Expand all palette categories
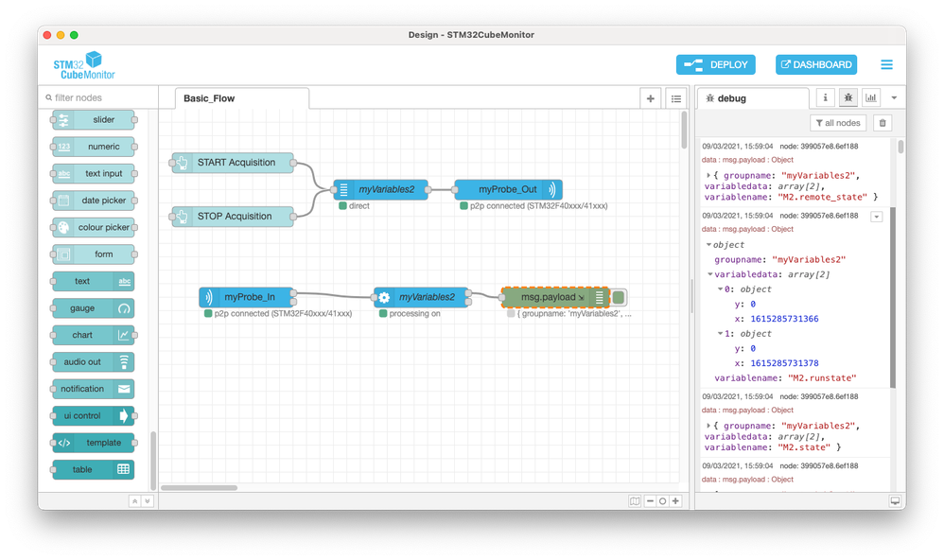944x560 pixels. [148, 501]
